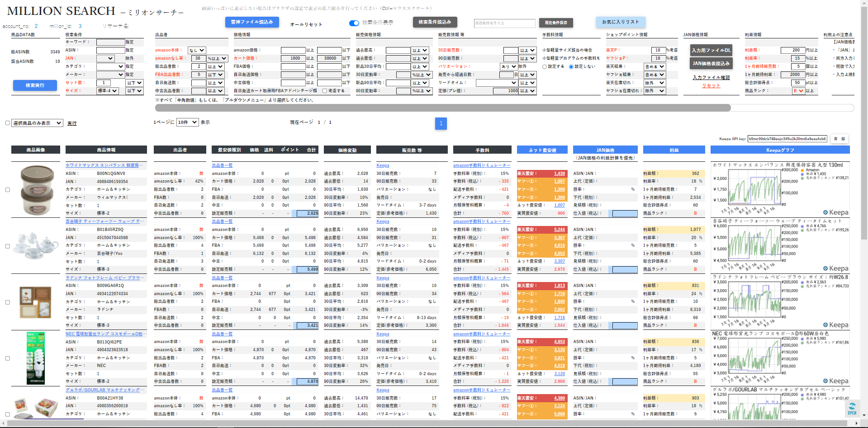Click the 検索実行 button
This screenshot has width=868, height=428.
(35, 85)
